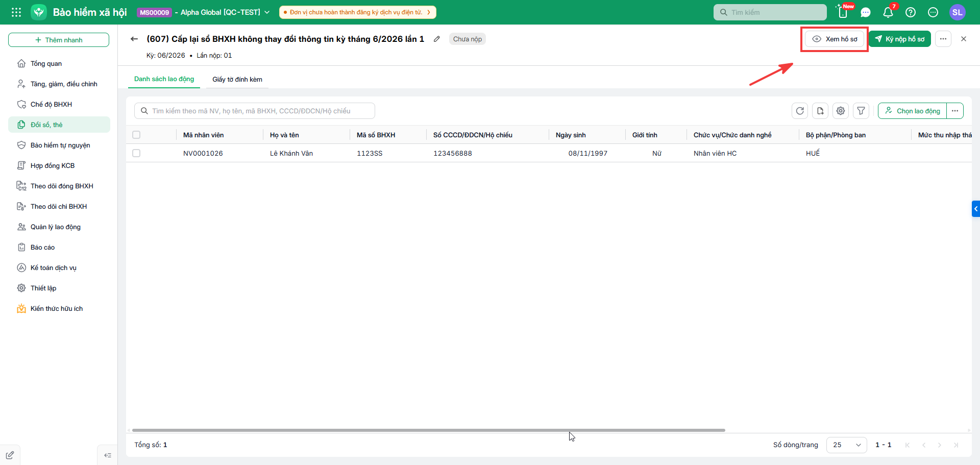
Task: Jump to last page arrow
Action: (956, 445)
